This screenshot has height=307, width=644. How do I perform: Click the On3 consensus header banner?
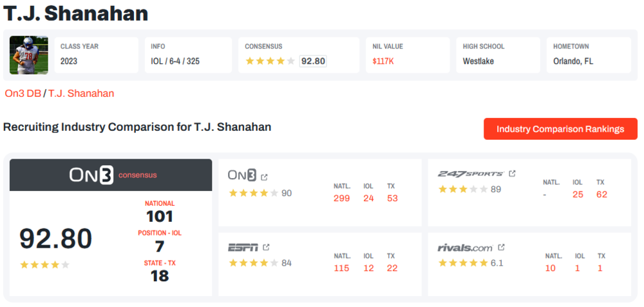[x=111, y=175]
